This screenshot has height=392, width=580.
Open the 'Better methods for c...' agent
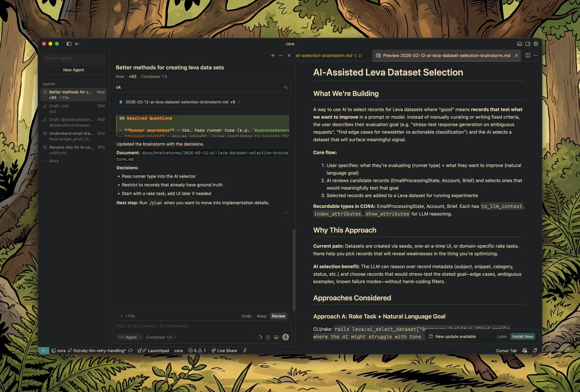point(73,94)
